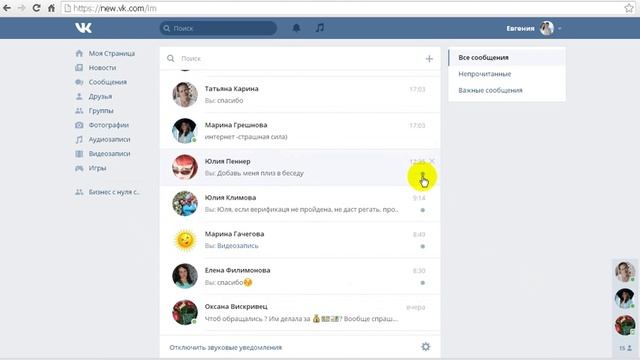Viewport: 640px width, 360px height.
Task: Click Отключить звуковые уведомления
Action: tap(226, 347)
